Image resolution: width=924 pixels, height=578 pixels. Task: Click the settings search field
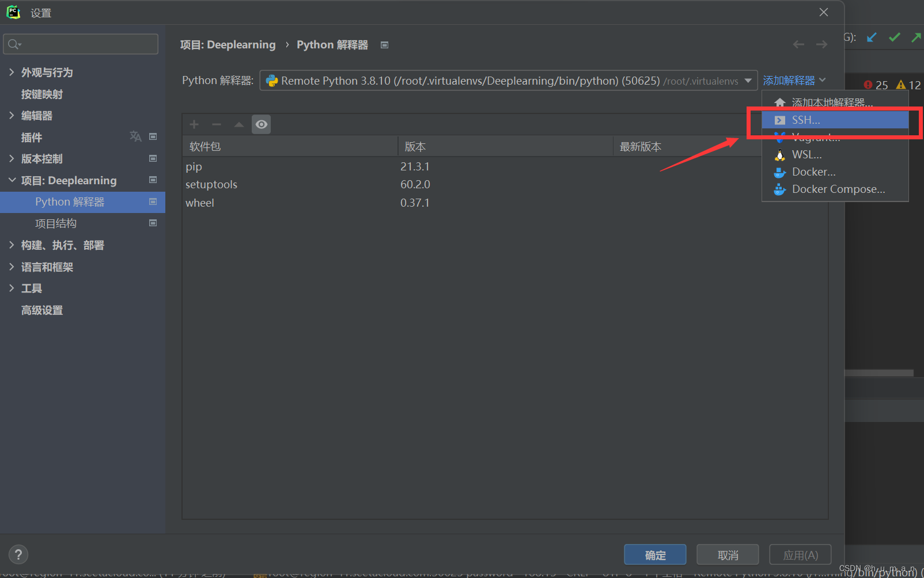81,44
